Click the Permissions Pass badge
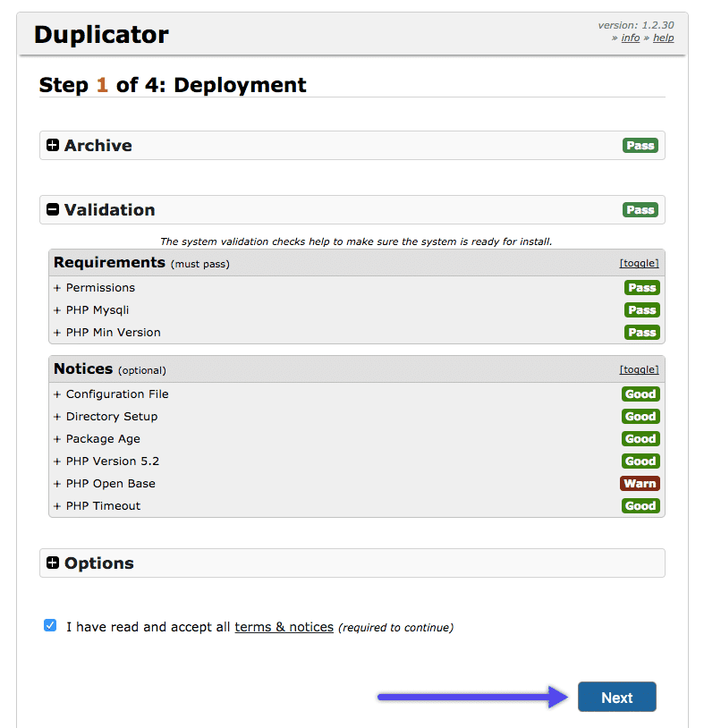 point(641,288)
